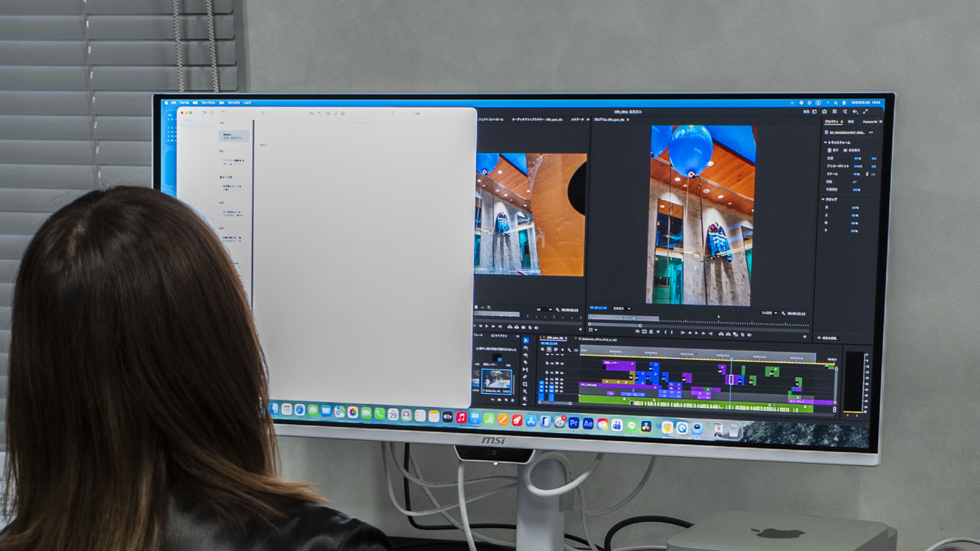This screenshot has width=980, height=551.
Task: Toggle lock on top video track
Action: coord(547,363)
